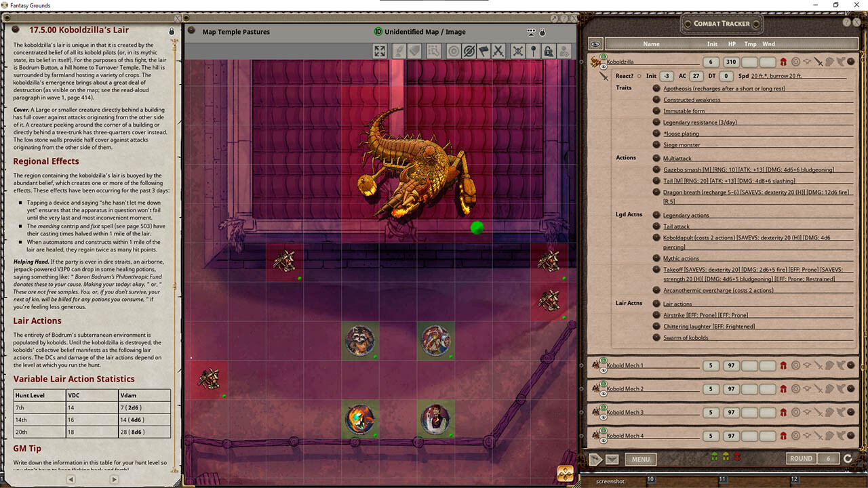Click the zoom-to-fit icon on the map toolbar
This screenshot has width=868, height=488.
[x=380, y=51]
